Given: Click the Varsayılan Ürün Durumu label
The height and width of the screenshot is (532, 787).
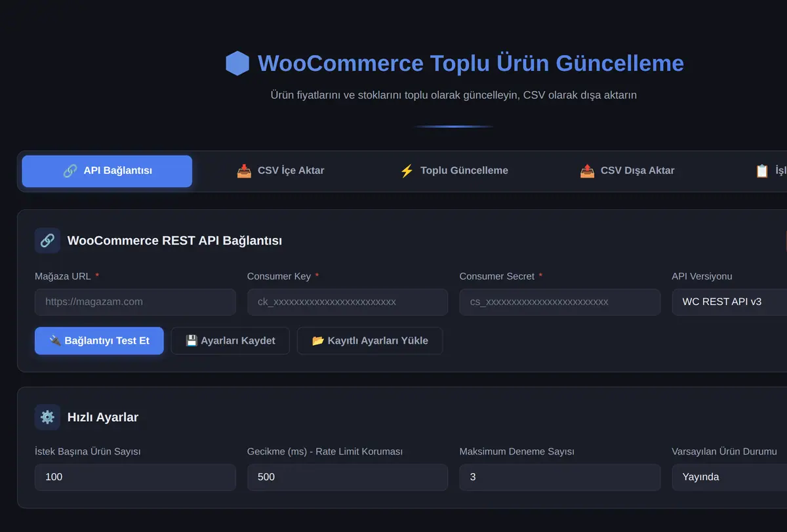Looking at the screenshot, I should click(725, 451).
